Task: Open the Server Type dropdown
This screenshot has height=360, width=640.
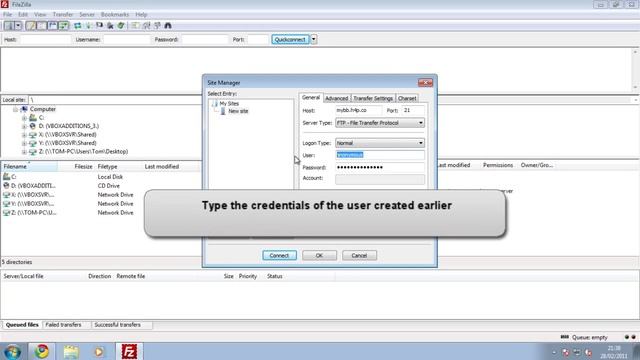Action: [380, 123]
